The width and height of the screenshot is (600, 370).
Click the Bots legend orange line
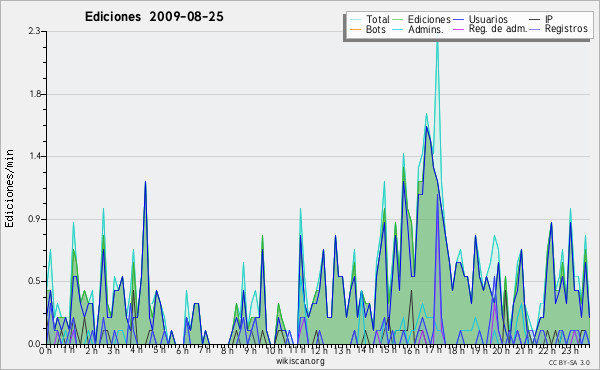point(355,29)
